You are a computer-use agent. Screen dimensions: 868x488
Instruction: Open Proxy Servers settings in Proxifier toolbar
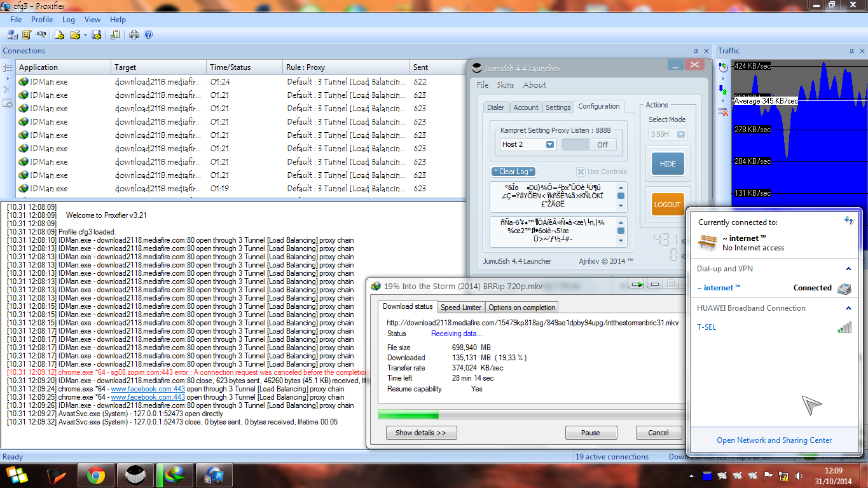coord(13,34)
